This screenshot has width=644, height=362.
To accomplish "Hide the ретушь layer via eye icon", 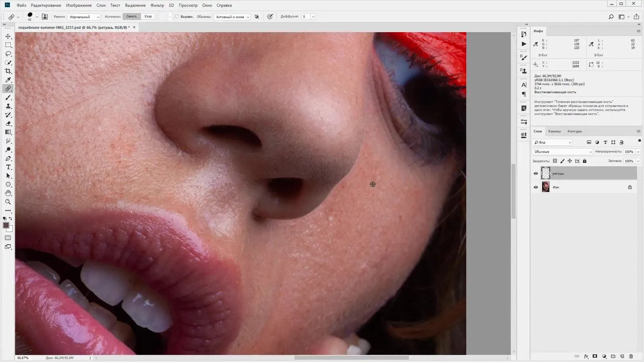I will (536, 173).
